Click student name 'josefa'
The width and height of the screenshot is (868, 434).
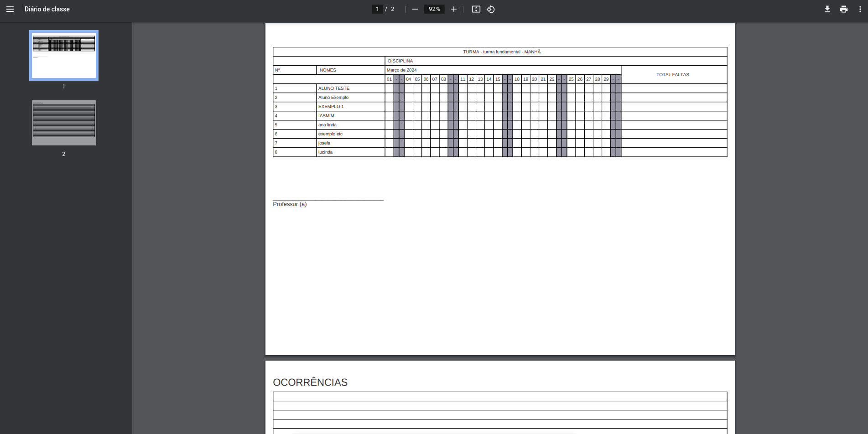click(324, 143)
